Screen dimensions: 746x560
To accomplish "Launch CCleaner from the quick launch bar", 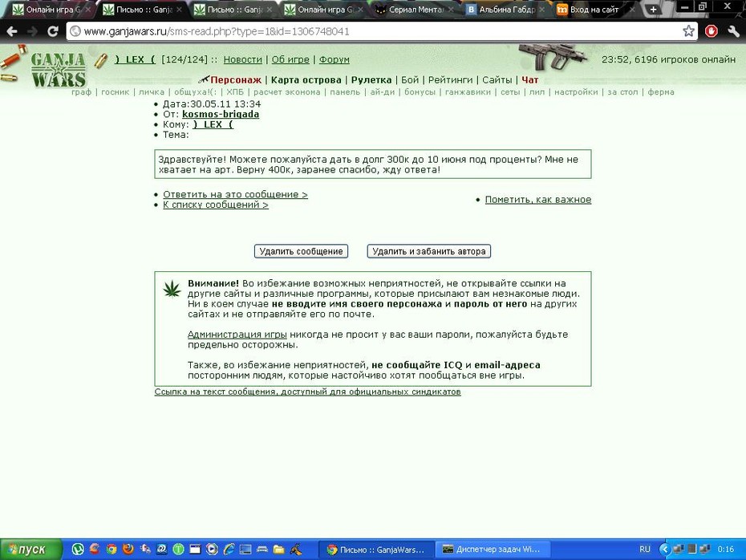I will [x=95, y=550].
